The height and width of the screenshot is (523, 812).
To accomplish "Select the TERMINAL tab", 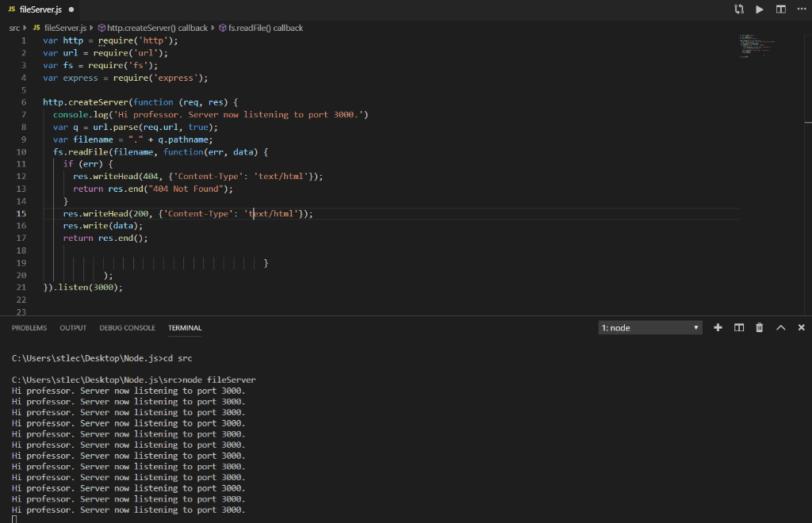I will [185, 327].
